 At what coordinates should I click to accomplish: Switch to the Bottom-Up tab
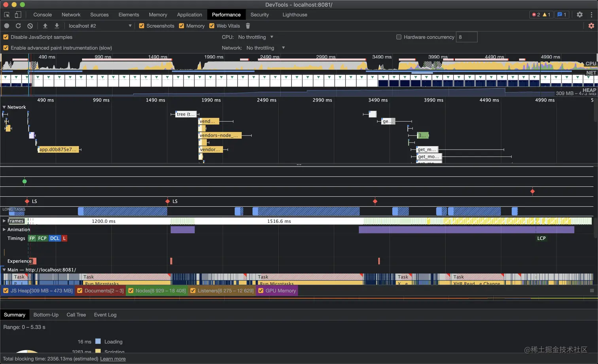click(x=46, y=315)
